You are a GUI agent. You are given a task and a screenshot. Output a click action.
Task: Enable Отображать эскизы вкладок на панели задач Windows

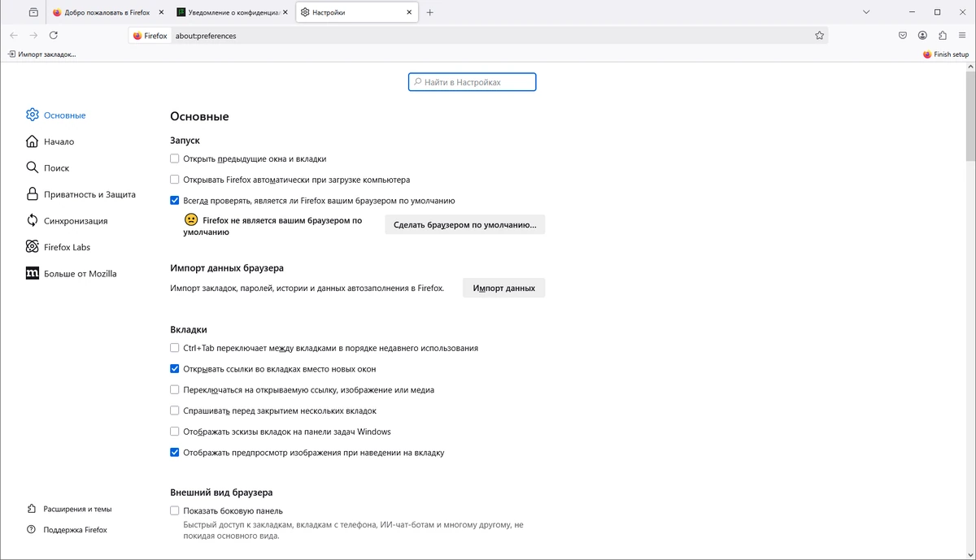coord(175,432)
